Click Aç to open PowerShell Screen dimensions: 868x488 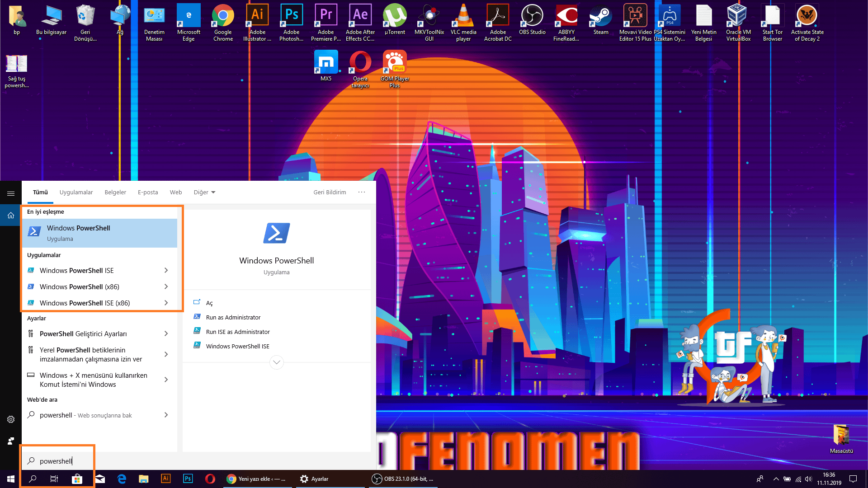[x=209, y=303]
